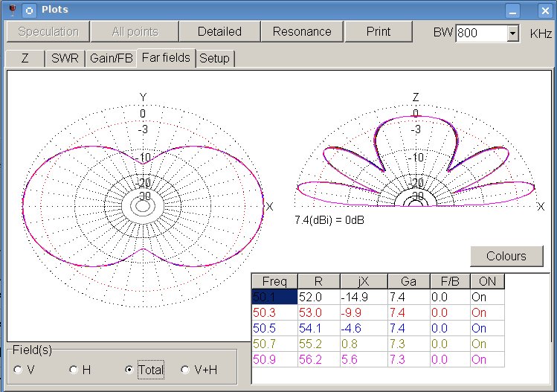This screenshot has height=392, width=557.
Task: Select the V field radio button
Action: pyautogui.click(x=18, y=369)
